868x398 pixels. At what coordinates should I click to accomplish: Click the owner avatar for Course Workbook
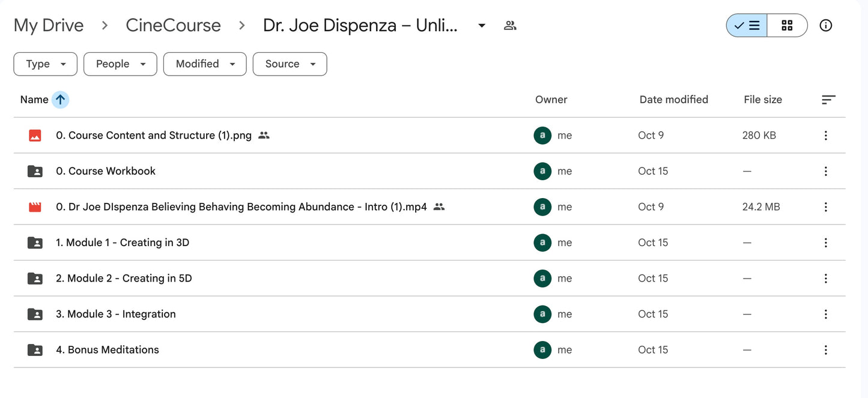[542, 170]
